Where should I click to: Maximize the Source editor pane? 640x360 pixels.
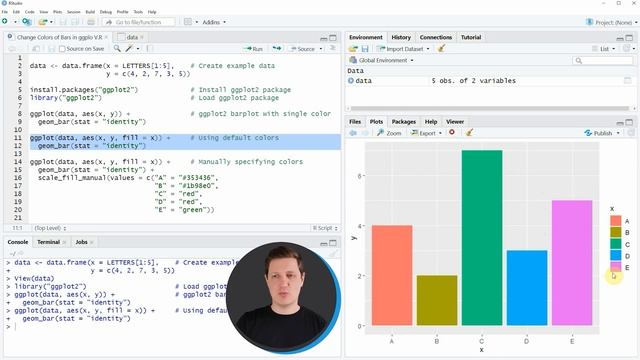click(333, 38)
